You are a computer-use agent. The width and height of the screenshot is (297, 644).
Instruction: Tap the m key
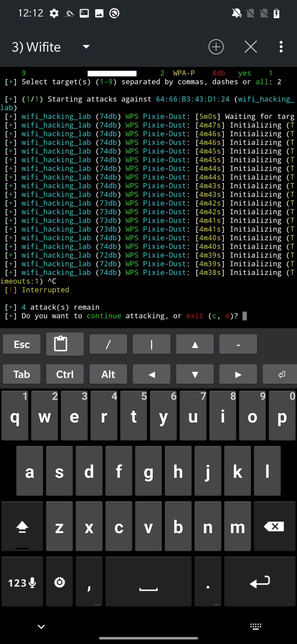click(x=238, y=526)
